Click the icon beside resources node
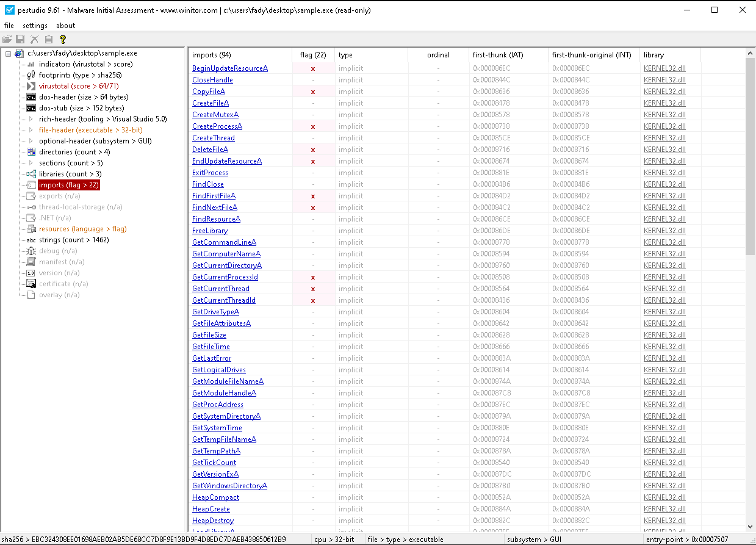This screenshot has width=756, height=545. [x=31, y=229]
